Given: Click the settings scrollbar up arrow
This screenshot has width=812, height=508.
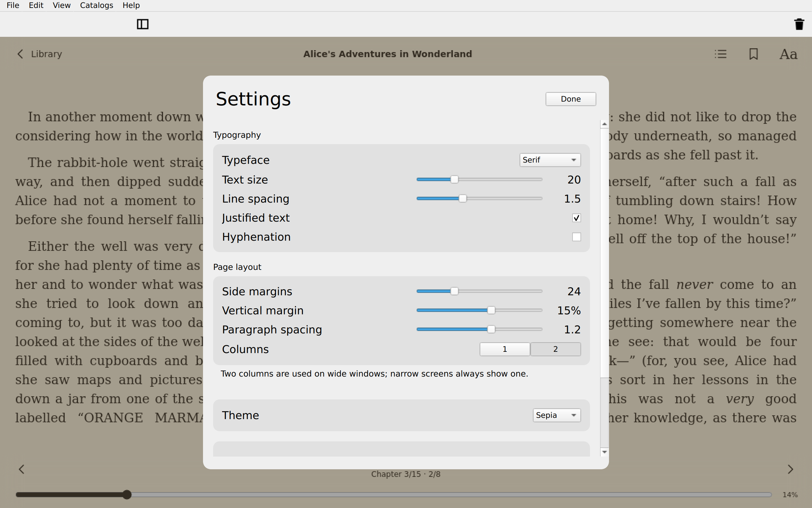Looking at the screenshot, I should point(604,124).
